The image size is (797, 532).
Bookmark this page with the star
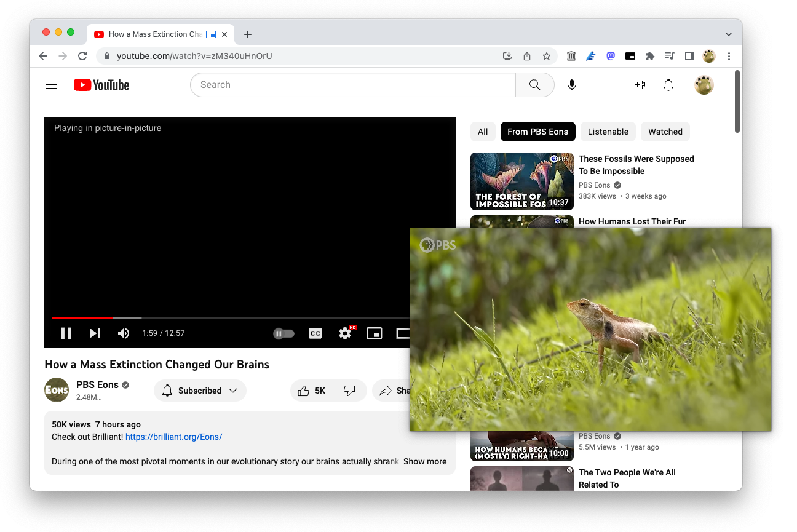pyautogui.click(x=547, y=56)
